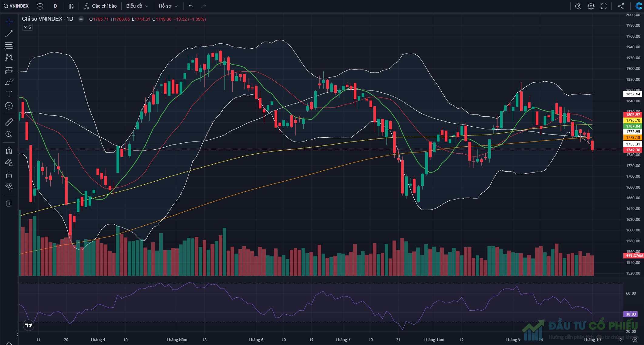Click the 1749.30 current price label
The image size is (644, 345).
pyautogui.click(x=633, y=150)
